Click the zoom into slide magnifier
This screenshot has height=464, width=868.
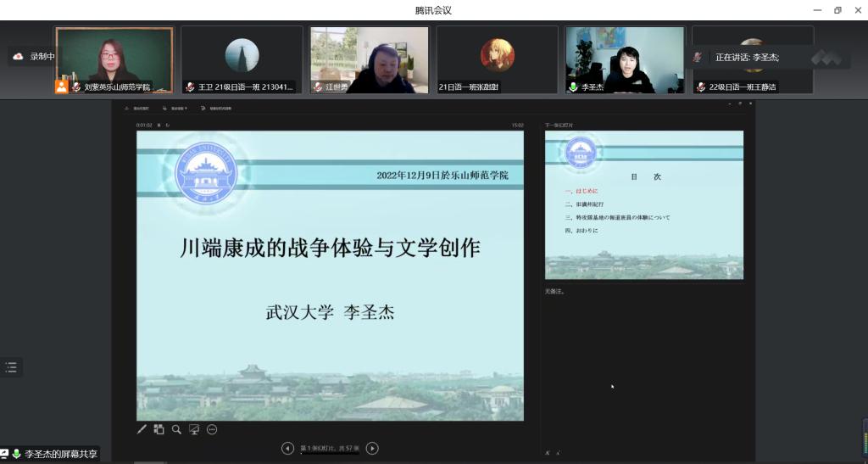[x=176, y=429]
